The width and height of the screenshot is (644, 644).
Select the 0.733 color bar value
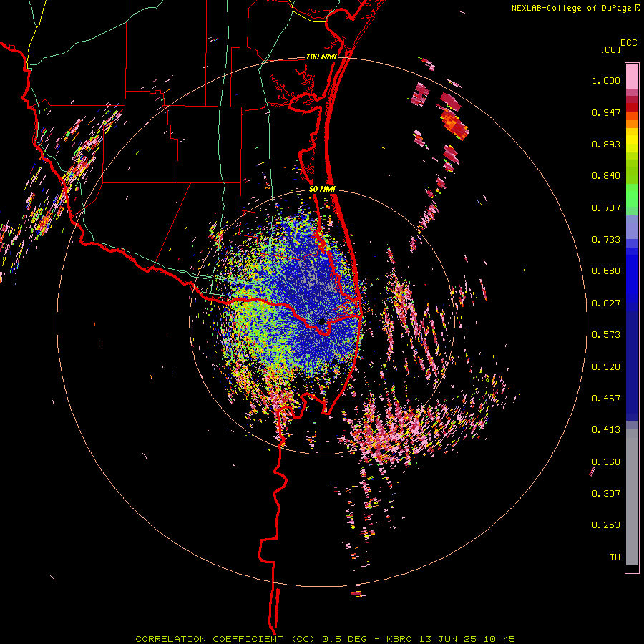click(x=606, y=240)
